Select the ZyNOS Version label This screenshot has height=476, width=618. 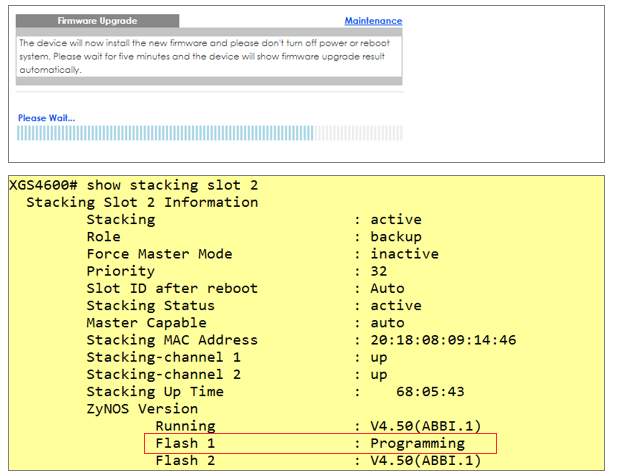coord(142,409)
